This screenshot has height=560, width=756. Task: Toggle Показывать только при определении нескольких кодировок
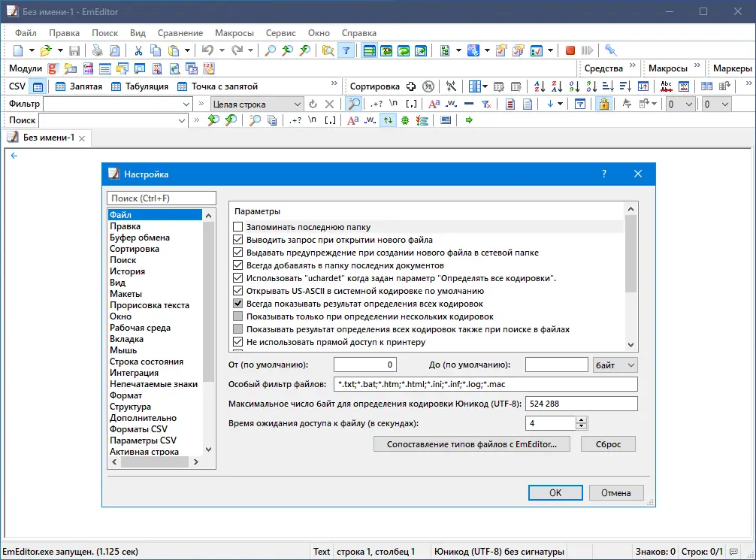(x=237, y=316)
